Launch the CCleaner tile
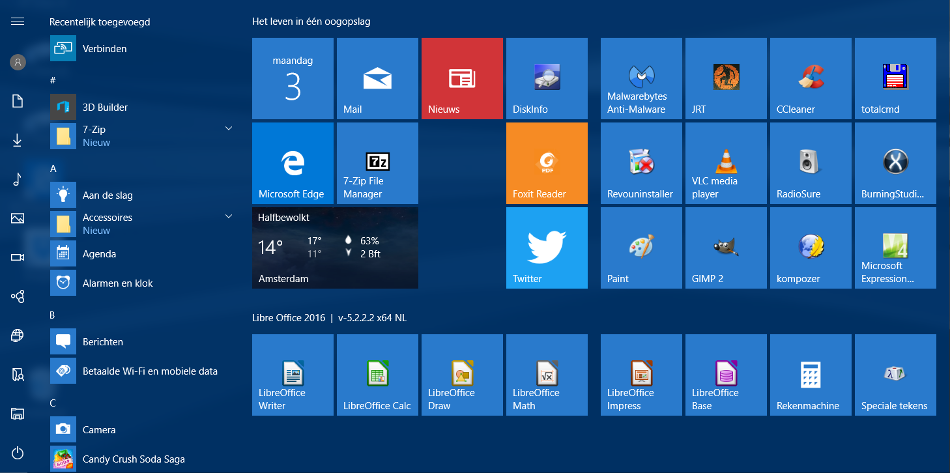Viewport: 950px width, 473px height. click(x=811, y=78)
